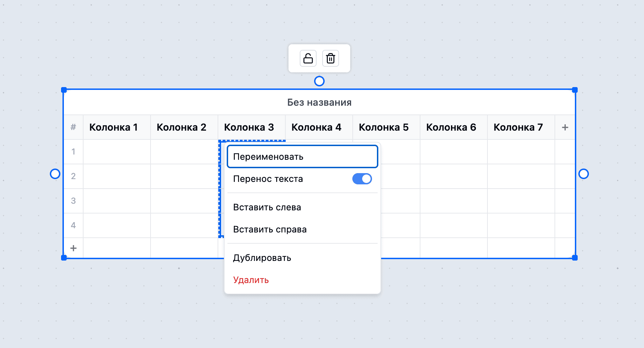Select Вставить слева from the menu
The height and width of the screenshot is (348, 644).
point(267,207)
